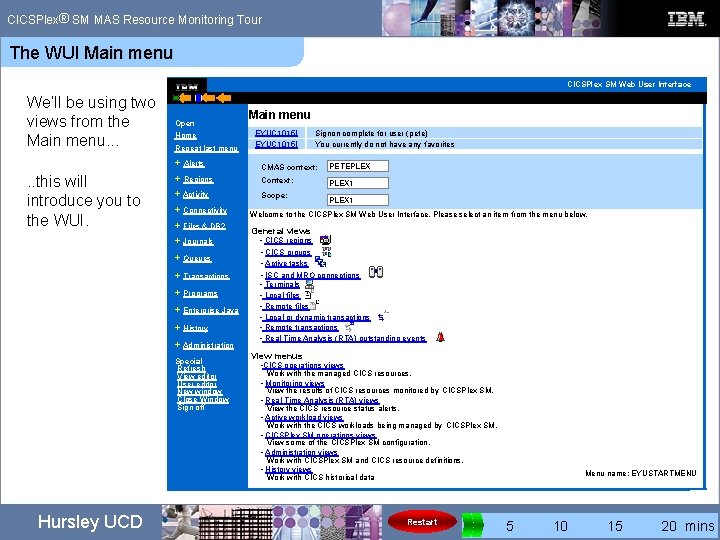Click the Remote files document icon
Screen dimensions: 720x540
tap(314, 304)
